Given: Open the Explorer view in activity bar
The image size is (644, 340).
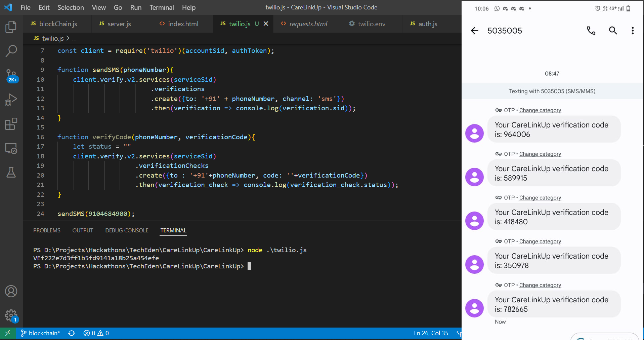Looking at the screenshot, I should 11,27.
